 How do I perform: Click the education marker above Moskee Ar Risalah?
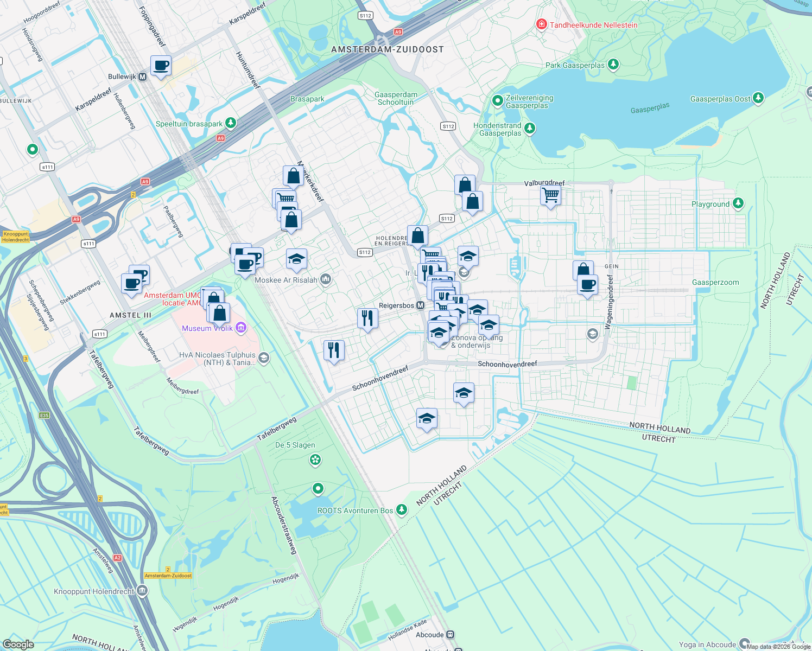296,259
